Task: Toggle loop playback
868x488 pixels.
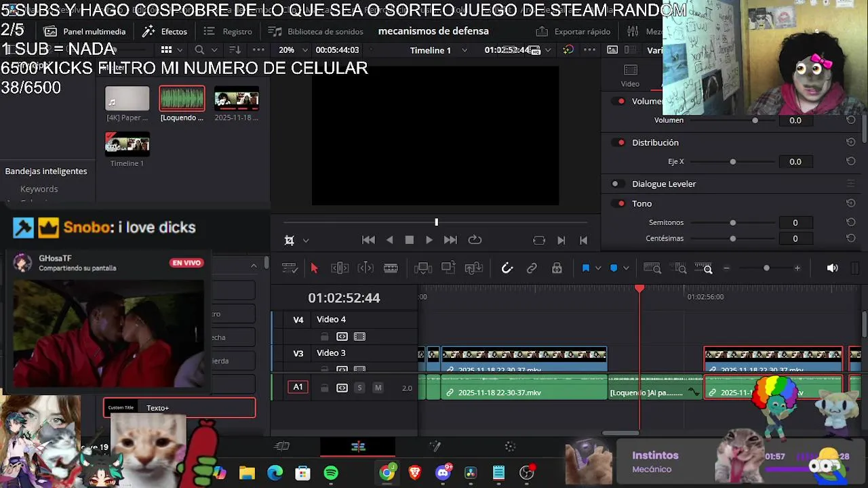Action: coord(475,240)
